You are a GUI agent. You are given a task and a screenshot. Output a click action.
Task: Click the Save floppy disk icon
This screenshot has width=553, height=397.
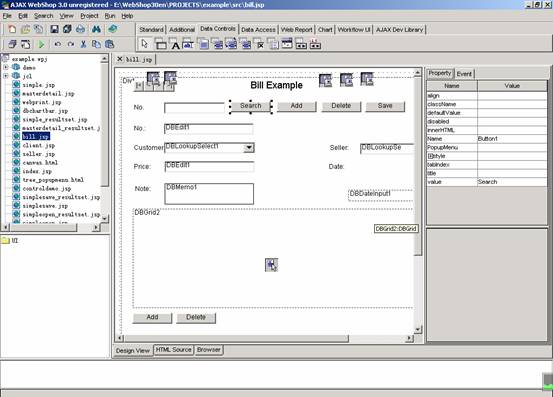tap(54, 29)
